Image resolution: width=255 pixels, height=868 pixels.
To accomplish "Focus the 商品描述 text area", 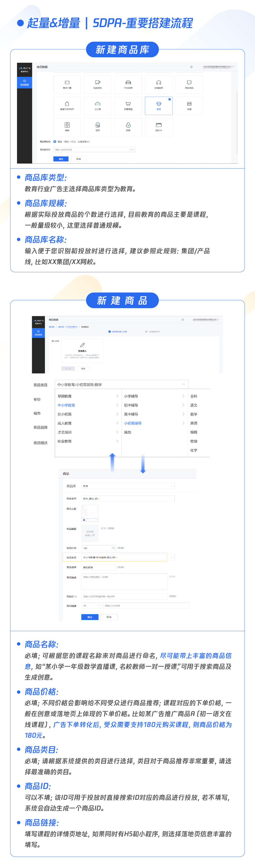I will click(124, 582).
